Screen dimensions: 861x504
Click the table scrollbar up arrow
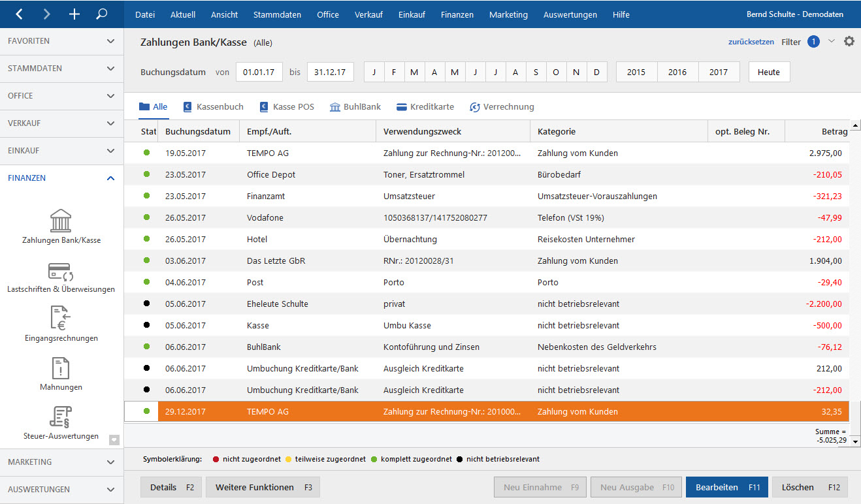point(854,125)
